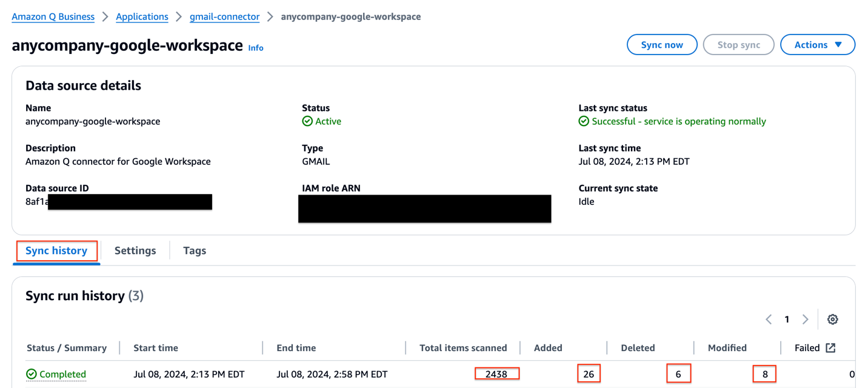868x388 pixels.
Task: Click the Status / Summary column header
Action: pos(67,348)
